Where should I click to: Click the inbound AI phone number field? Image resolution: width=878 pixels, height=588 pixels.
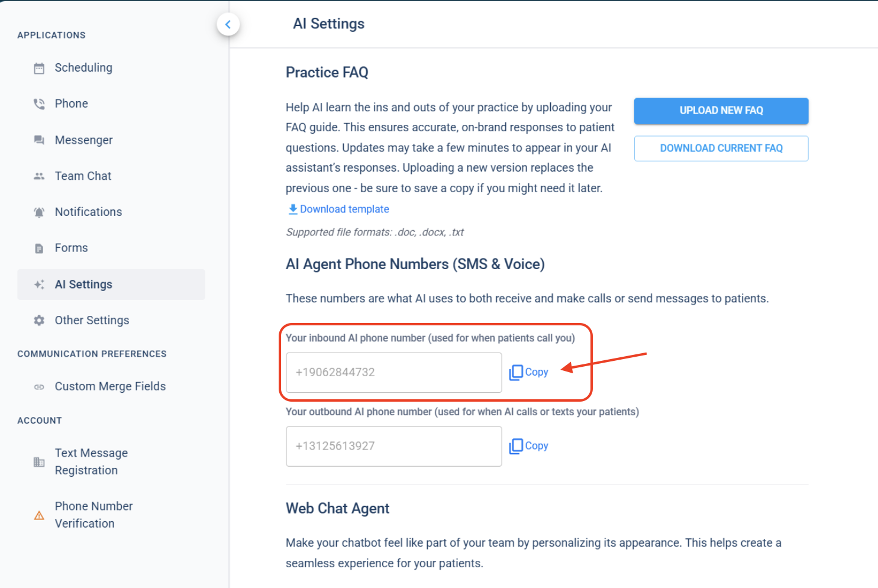point(393,373)
